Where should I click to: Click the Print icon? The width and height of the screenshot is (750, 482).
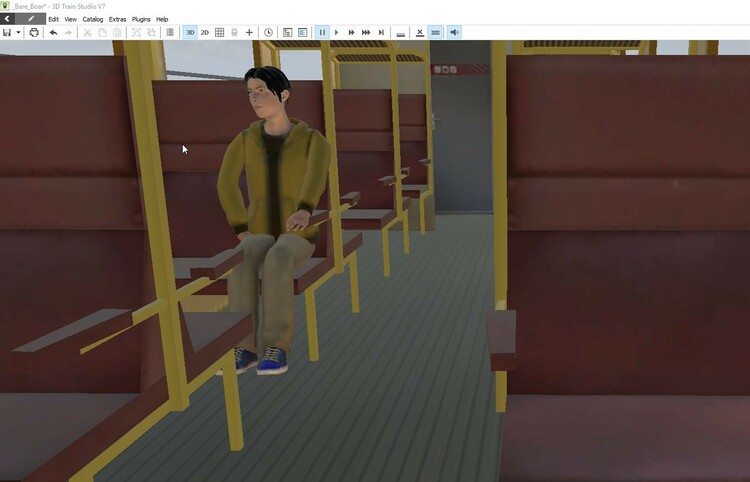pyautogui.click(x=34, y=32)
